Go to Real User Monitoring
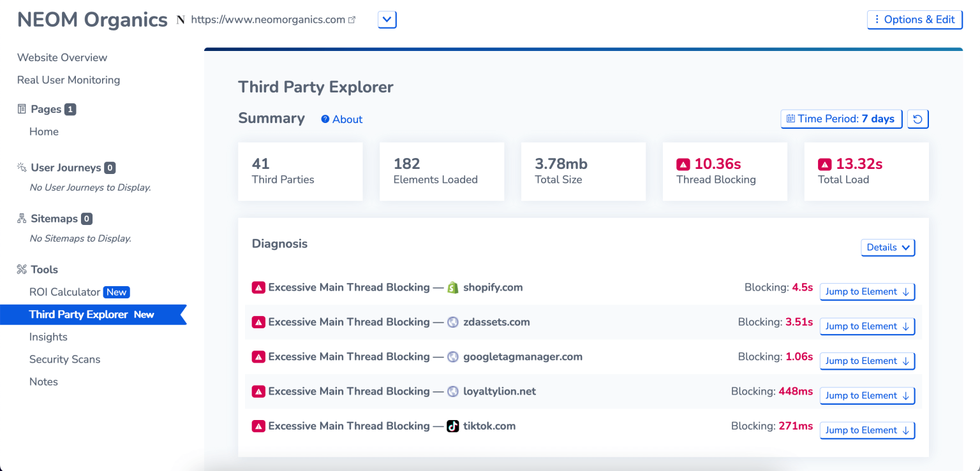 68,80
